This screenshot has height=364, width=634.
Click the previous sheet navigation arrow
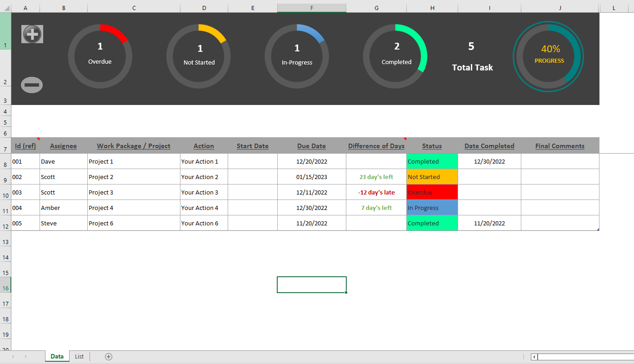coord(13,357)
